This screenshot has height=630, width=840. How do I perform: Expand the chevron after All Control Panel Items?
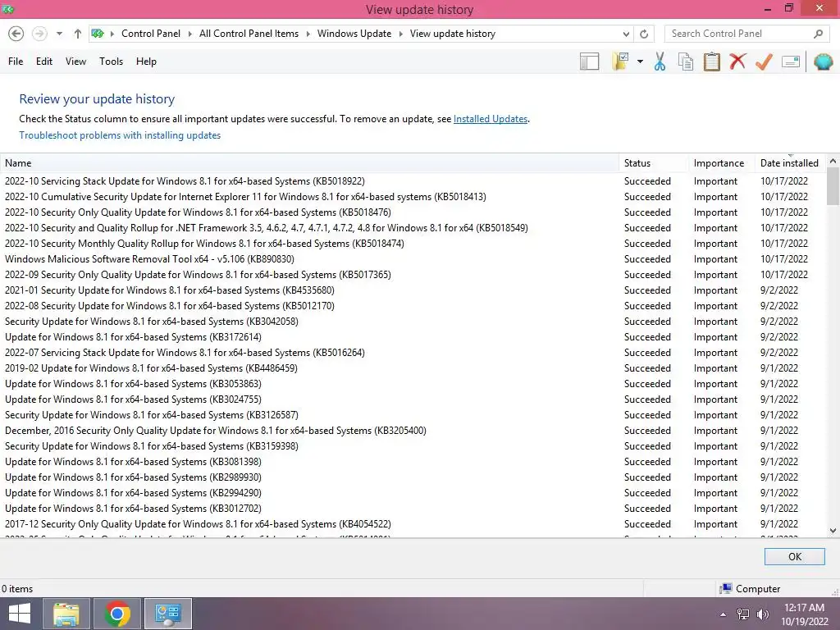pyautogui.click(x=308, y=34)
